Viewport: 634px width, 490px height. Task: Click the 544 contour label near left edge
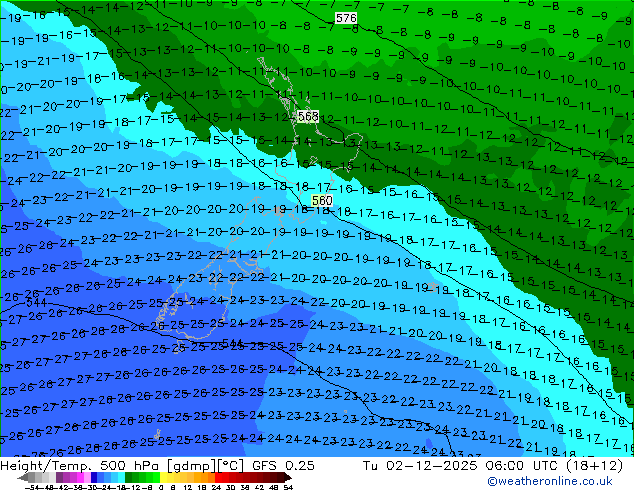coord(36,302)
